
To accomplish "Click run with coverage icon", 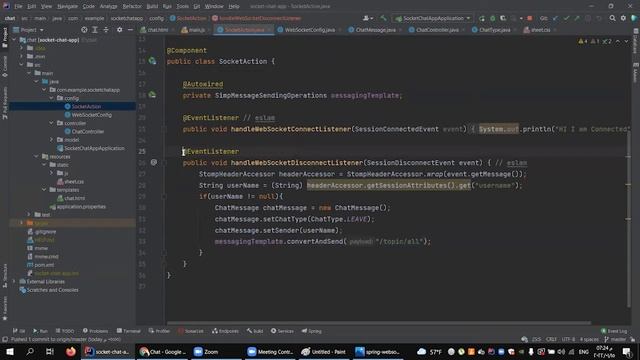I will pyautogui.click(x=503, y=18).
